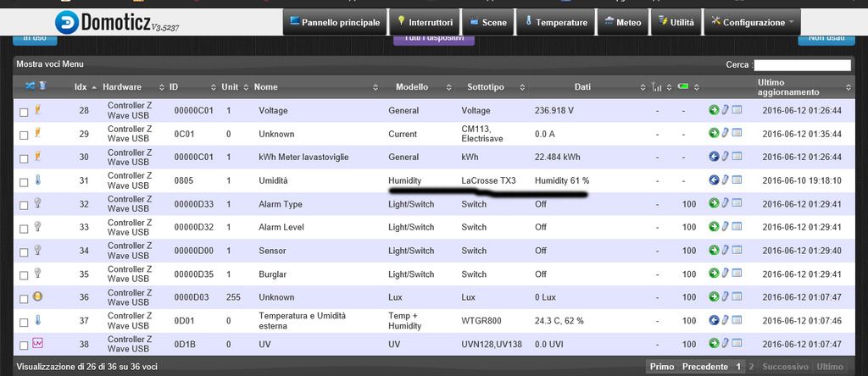Click the green arrow icon in Voltage row

click(714, 110)
